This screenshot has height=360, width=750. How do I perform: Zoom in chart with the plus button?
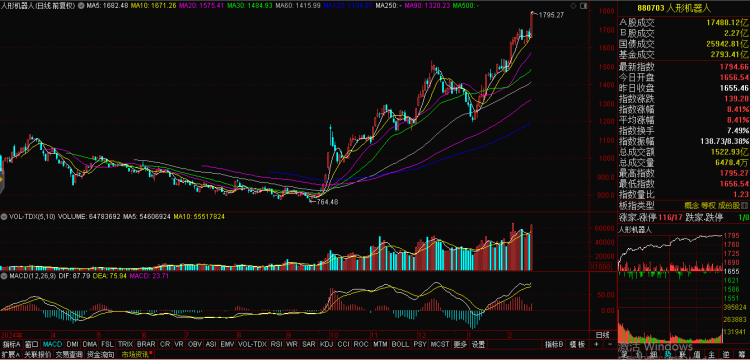coord(596,344)
